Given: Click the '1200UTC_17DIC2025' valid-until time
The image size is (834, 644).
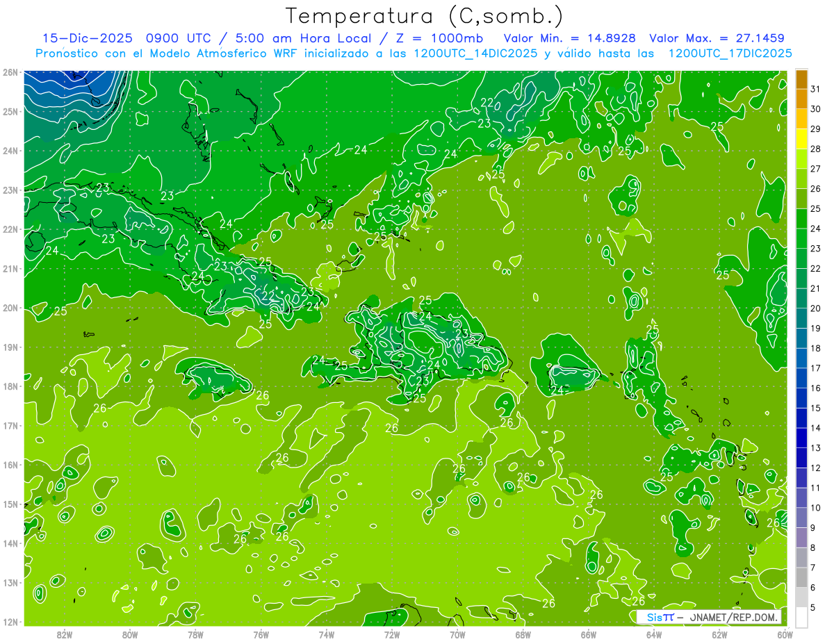Looking at the screenshot, I should pyautogui.click(x=730, y=53).
